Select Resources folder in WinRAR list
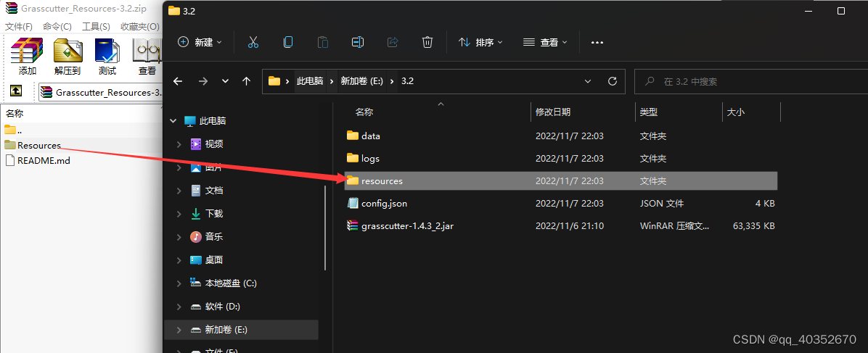Image resolution: width=868 pixels, height=353 pixels. pos(33,146)
